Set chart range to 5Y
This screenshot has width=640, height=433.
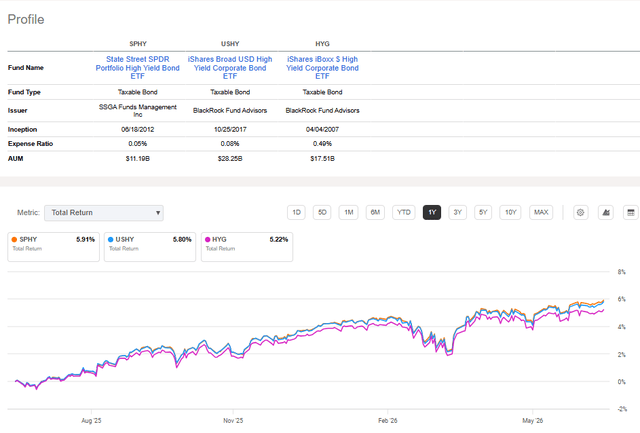tap(483, 212)
